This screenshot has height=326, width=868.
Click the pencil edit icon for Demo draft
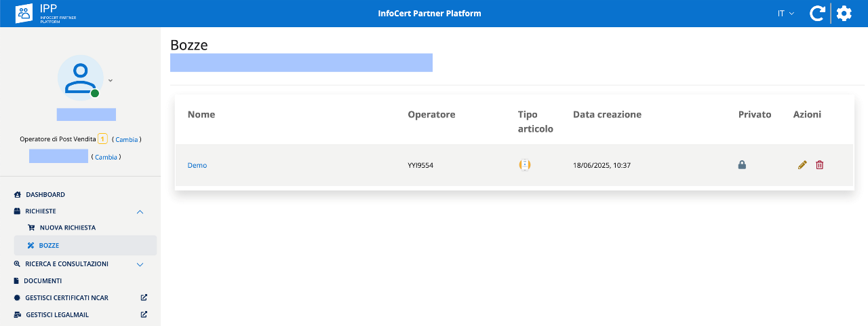[802, 165]
